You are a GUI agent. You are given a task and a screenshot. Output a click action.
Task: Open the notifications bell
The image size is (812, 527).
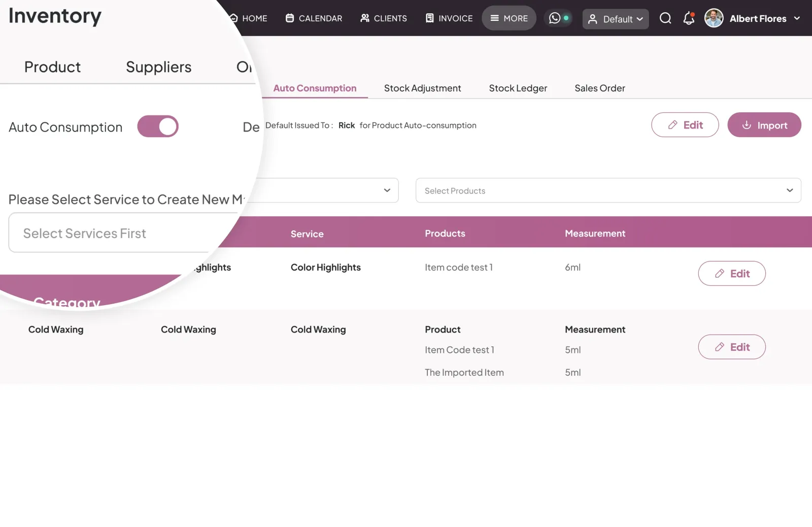tap(689, 18)
